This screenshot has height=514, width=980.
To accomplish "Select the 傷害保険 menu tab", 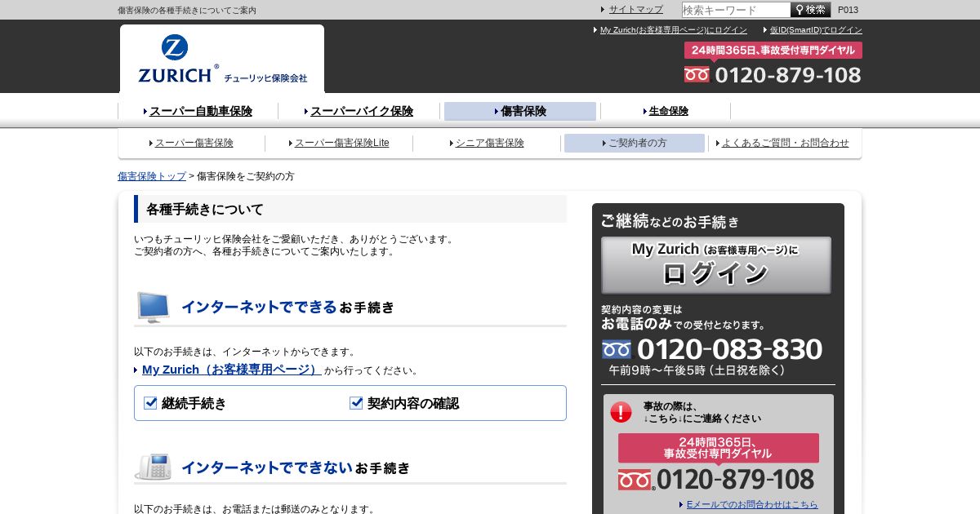I will click(520, 111).
